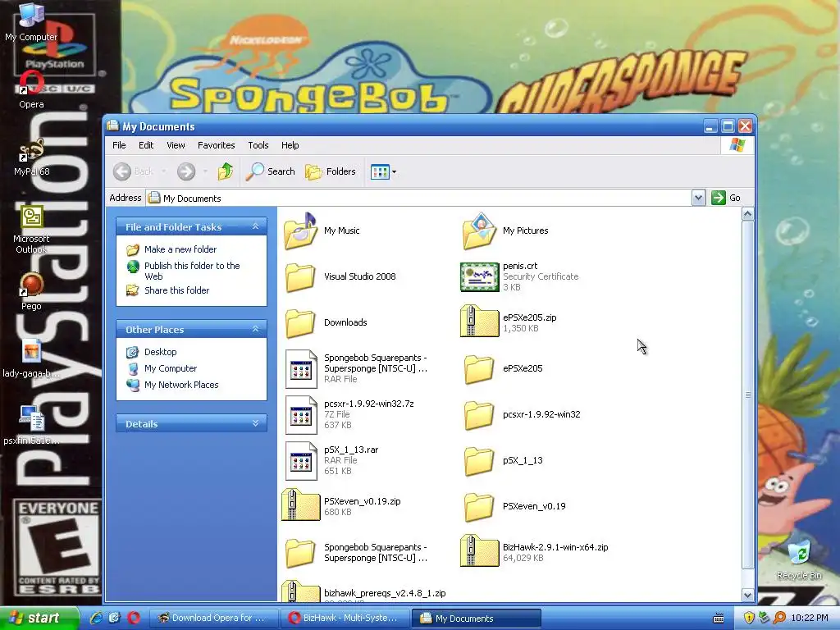Click the Back navigation arrow
This screenshot has width=840, height=630.
[122, 171]
